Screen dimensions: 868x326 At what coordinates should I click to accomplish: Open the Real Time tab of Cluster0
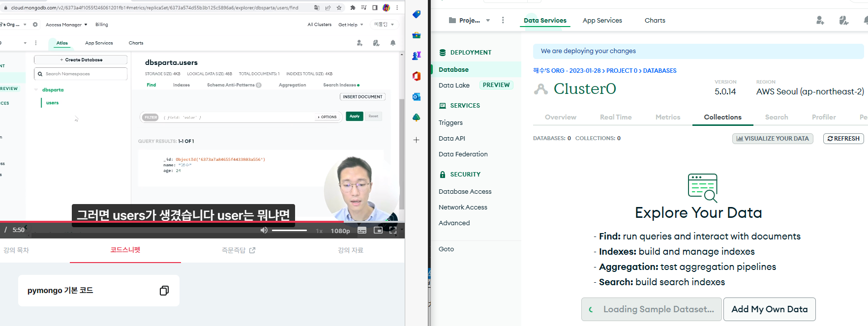(x=616, y=117)
